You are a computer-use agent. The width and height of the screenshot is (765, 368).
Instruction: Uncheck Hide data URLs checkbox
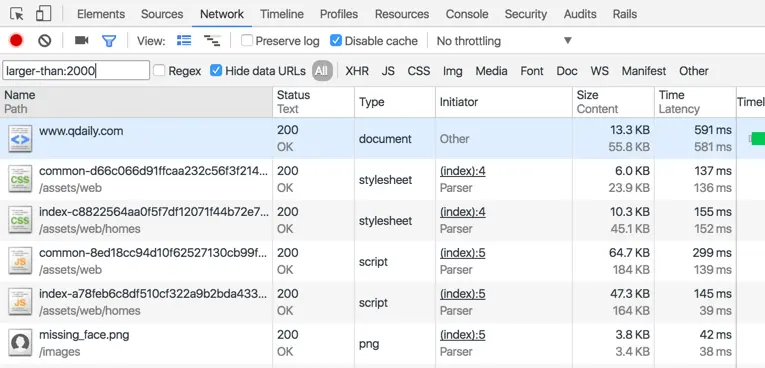coord(216,71)
